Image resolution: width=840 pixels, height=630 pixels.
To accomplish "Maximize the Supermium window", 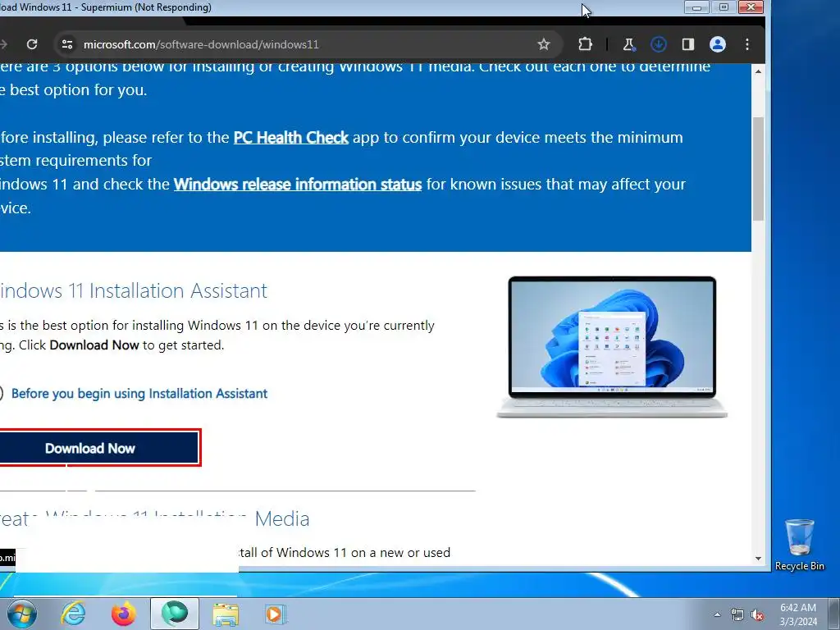I will point(724,7).
